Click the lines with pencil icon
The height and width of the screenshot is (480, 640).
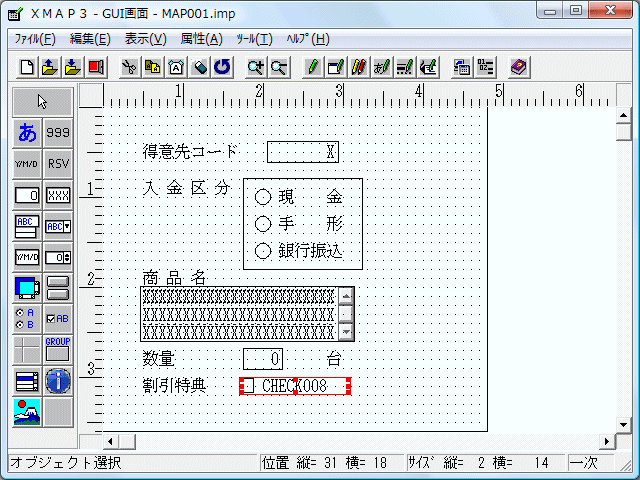coord(405,67)
